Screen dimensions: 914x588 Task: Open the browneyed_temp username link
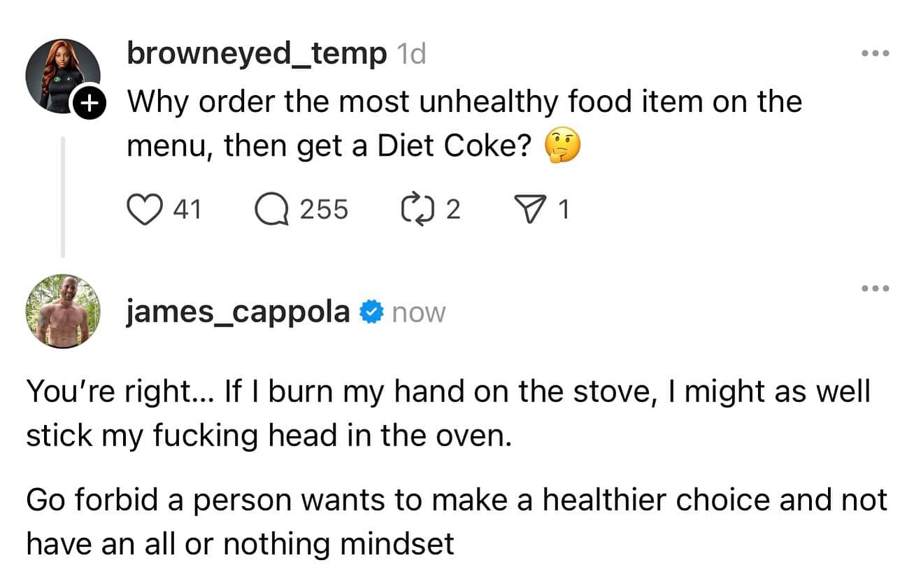[256, 54]
